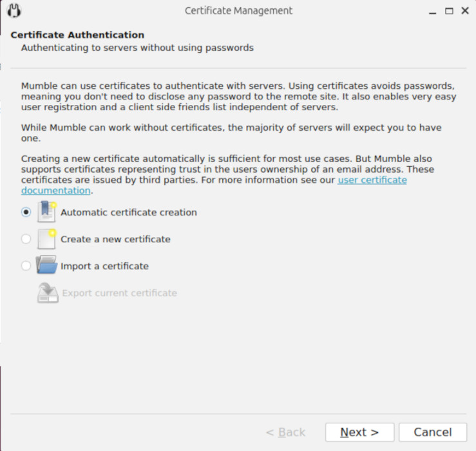This screenshot has width=476, height=451.
Task: Click the Authenticating to servers without using passwords subtitle
Action: click(x=137, y=48)
